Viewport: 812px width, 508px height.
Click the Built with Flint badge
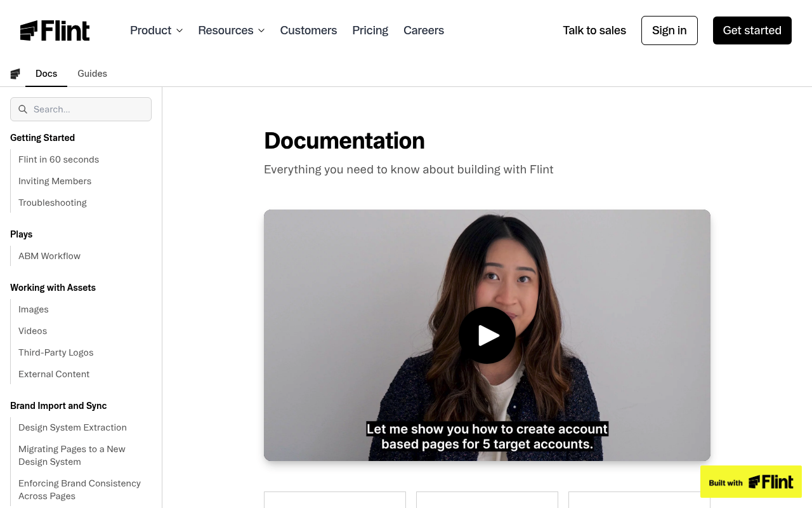(x=751, y=482)
